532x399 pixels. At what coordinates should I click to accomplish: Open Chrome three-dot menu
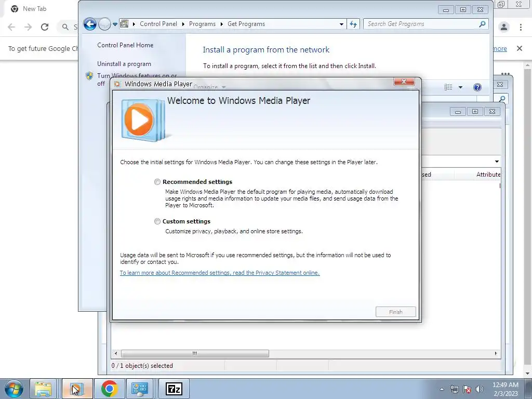(x=521, y=27)
